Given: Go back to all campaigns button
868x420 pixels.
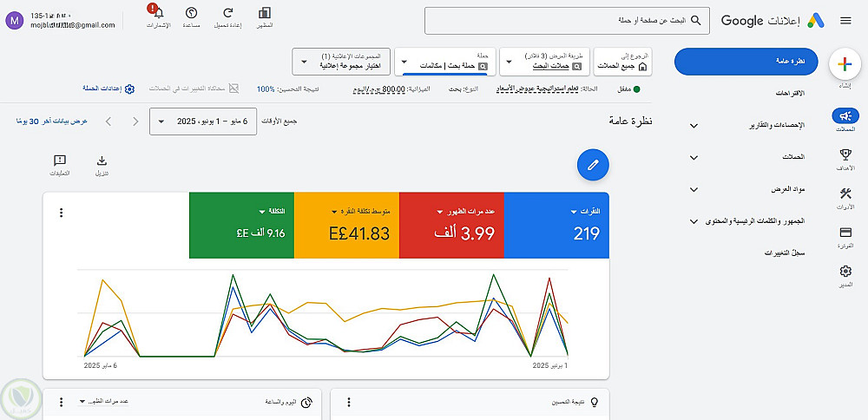Looking at the screenshot, I should pyautogui.click(x=622, y=62).
